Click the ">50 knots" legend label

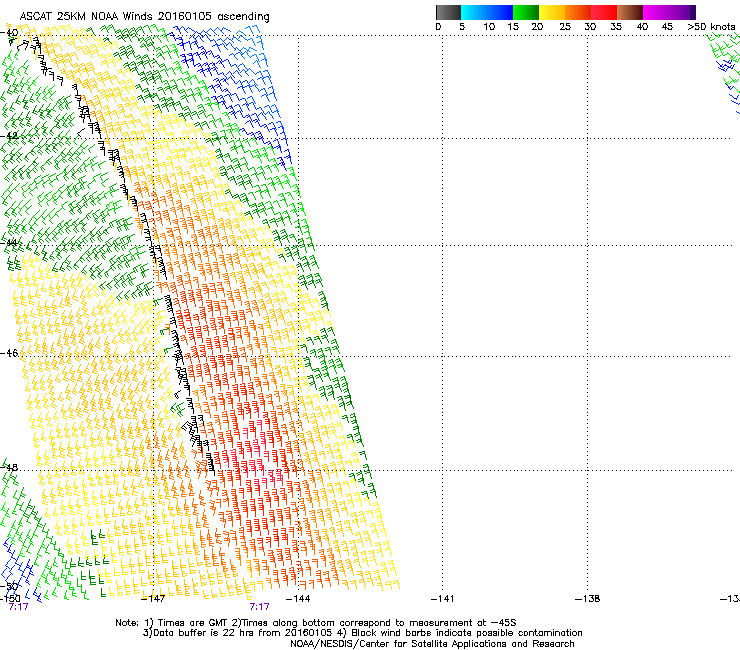coord(711,27)
